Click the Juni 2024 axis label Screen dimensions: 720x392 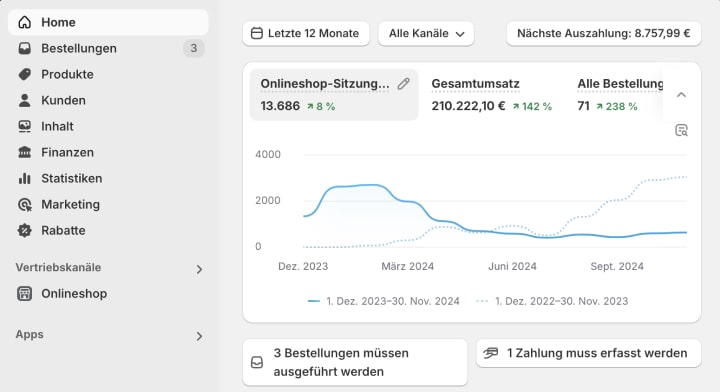point(512,266)
